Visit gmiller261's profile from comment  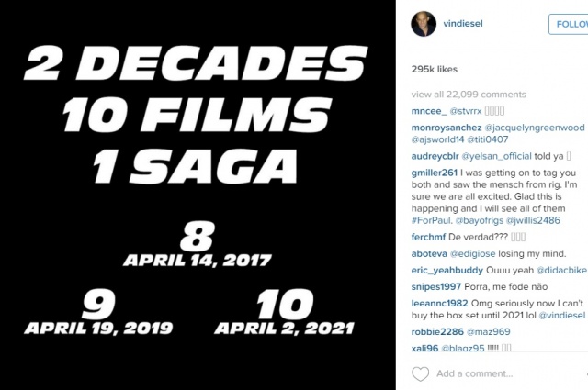[435, 172]
